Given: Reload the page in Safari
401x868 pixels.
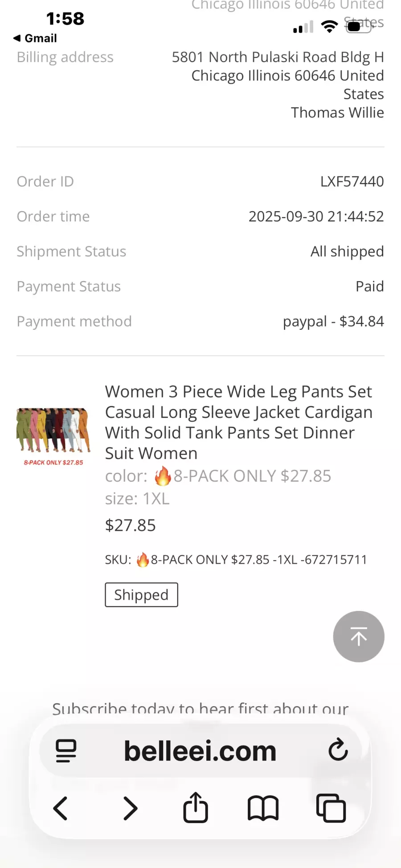Looking at the screenshot, I should [338, 749].
